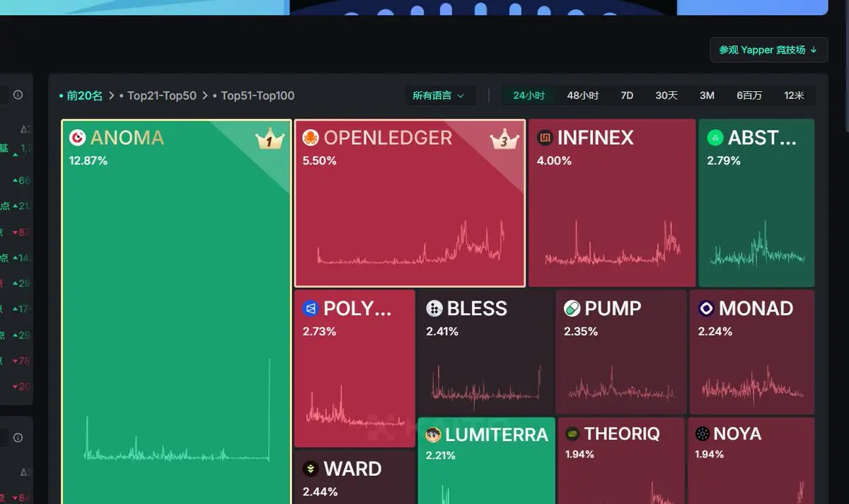The image size is (849, 504).
Task: Click the ABST... green logo icon
Action: (715, 137)
